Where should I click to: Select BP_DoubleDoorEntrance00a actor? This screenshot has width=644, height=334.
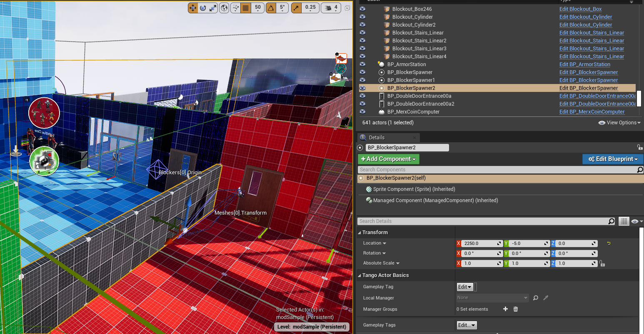pyautogui.click(x=419, y=96)
